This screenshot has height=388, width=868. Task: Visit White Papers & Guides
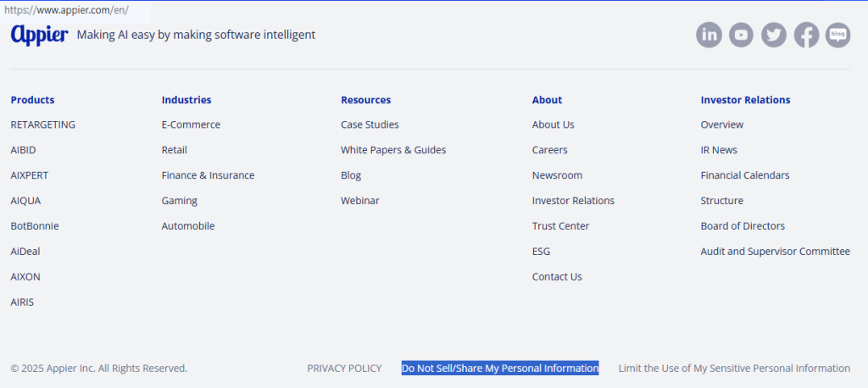(393, 150)
